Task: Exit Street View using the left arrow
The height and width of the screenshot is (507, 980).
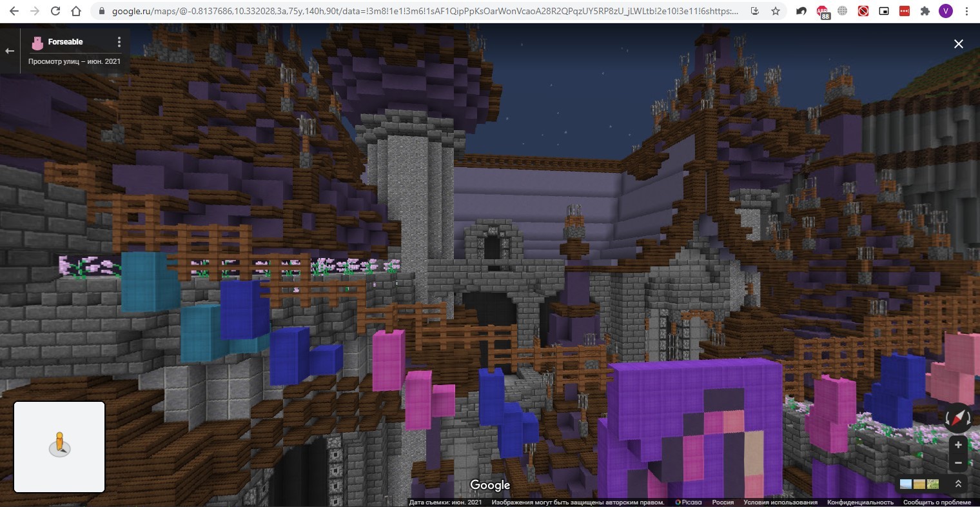Action: point(10,51)
